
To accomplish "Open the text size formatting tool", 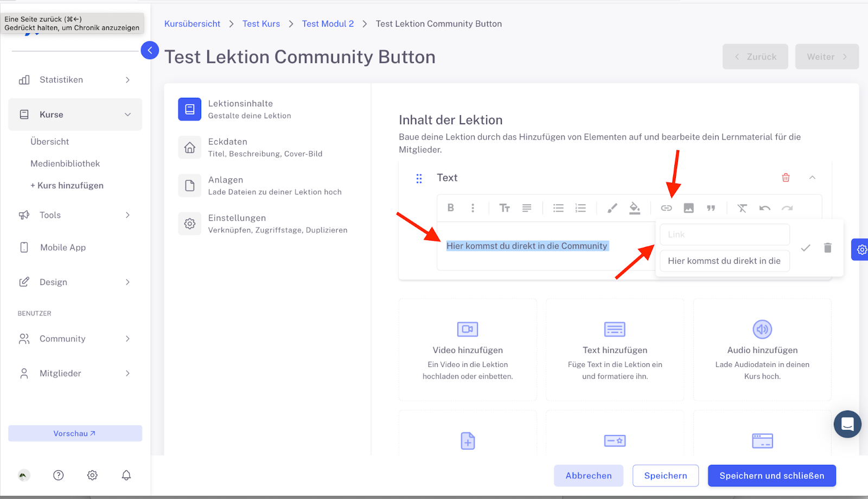I will [x=505, y=208].
